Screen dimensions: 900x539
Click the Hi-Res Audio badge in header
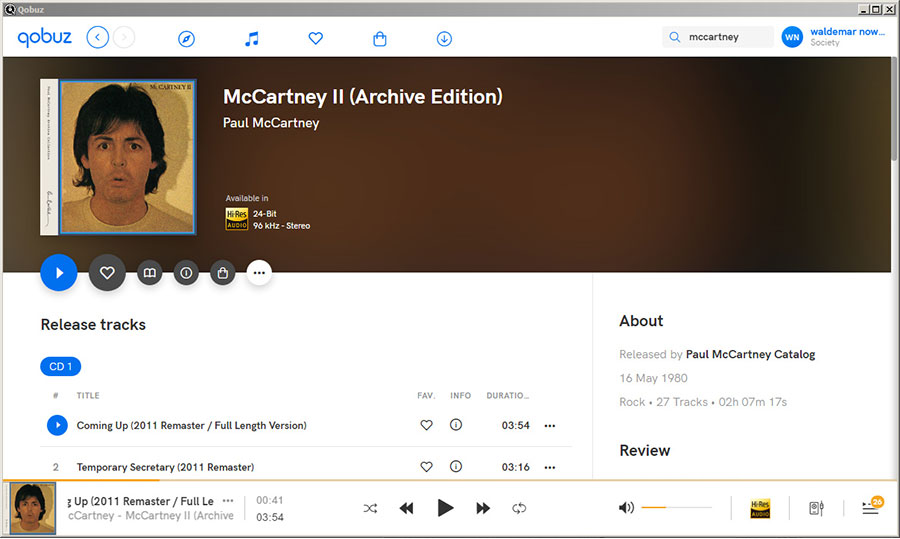[236, 219]
